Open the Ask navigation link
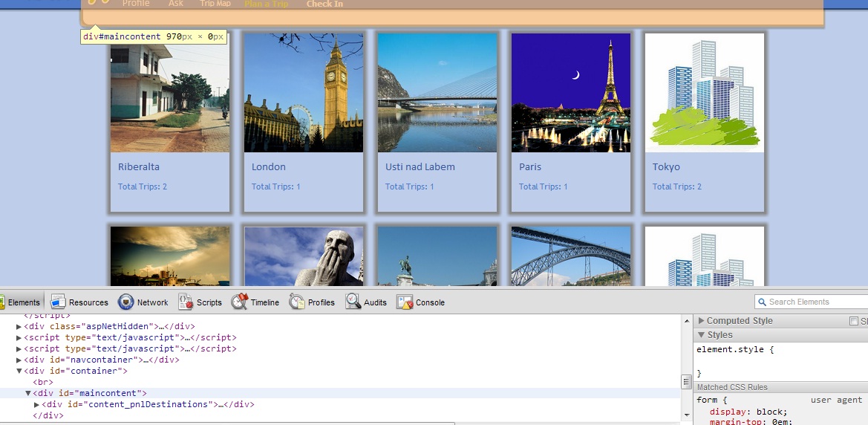The image size is (868, 425). [x=176, y=3]
